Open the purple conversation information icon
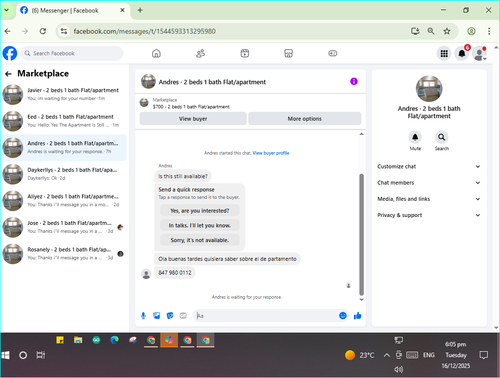Screen dimensions: 500x378 click(354, 81)
